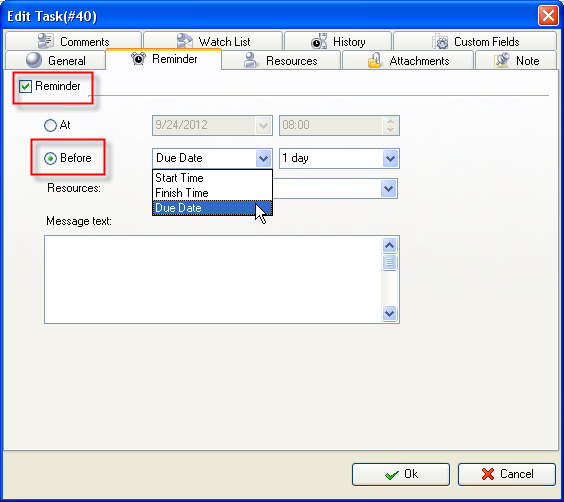The height and width of the screenshot is (502, 564).
Task: Select the At radio button
Action: [x=50, y=125]
